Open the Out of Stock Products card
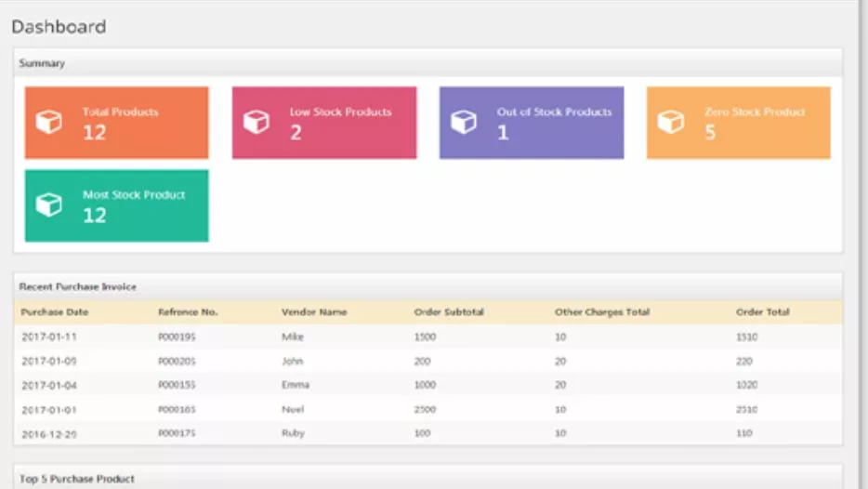Image resolution: width=868 pixels, height=489 pixels. point(532,123)
